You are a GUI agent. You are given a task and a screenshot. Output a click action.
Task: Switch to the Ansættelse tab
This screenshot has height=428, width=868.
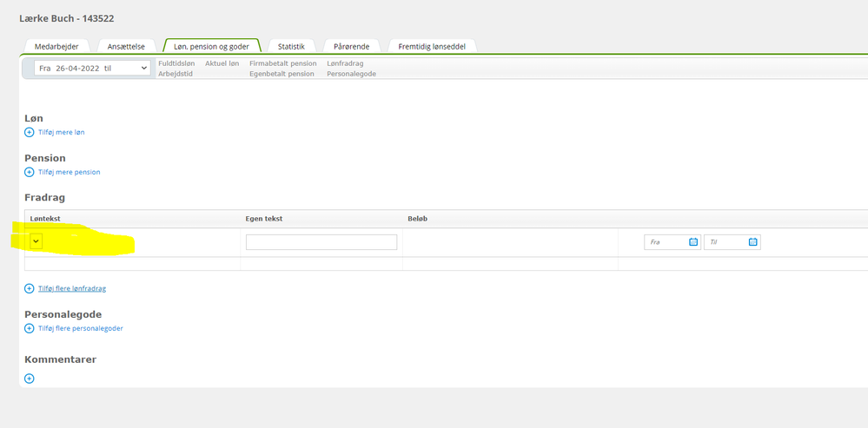pyautogui.click(x=126, y=47)
